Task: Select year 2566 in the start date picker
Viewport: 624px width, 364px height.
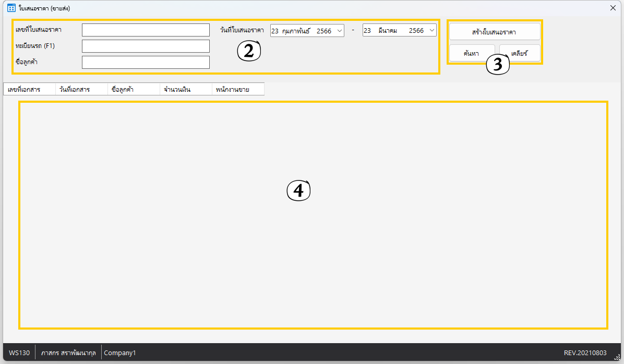Action: pos(323,31)
